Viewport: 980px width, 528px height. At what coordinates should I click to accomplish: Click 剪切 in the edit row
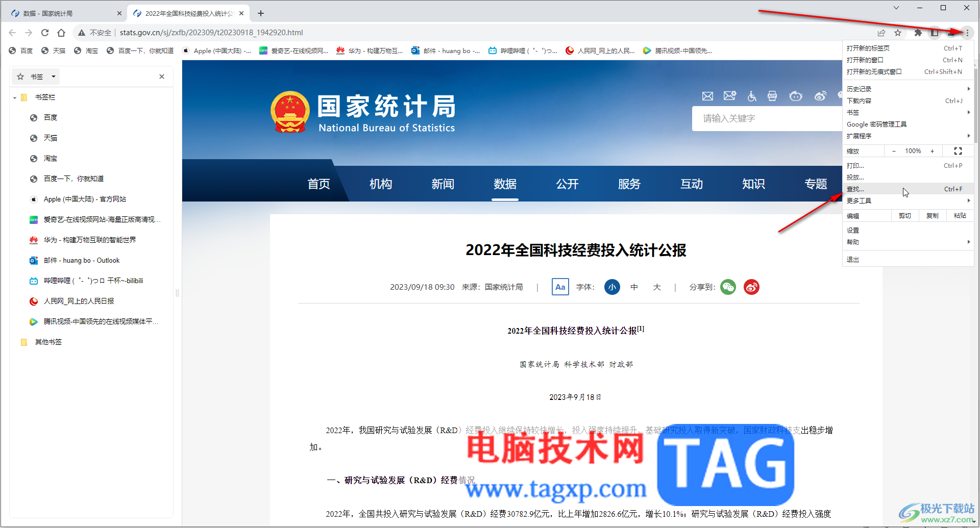[x=905, y=215]
